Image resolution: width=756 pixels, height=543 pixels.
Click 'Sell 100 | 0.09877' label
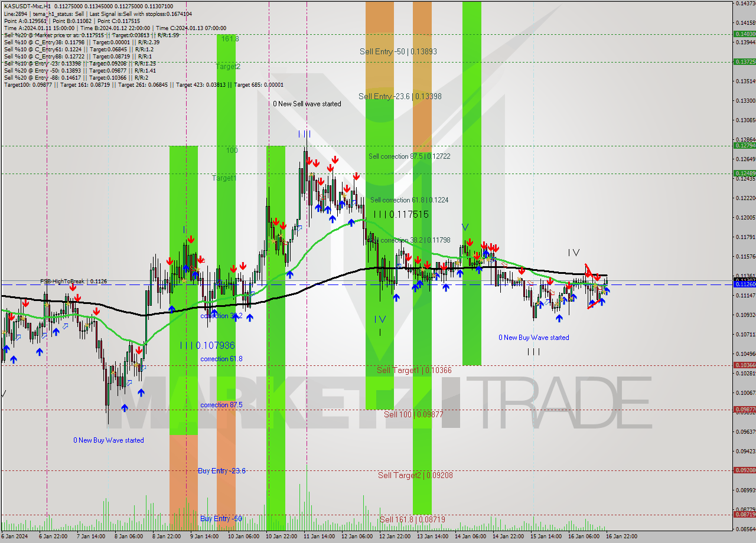point(413,414)
